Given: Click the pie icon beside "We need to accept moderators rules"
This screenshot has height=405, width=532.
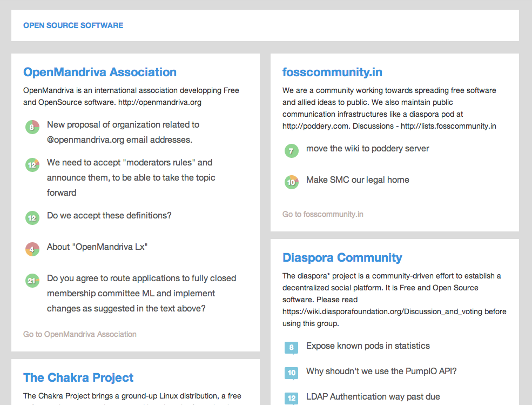Looking at the screenshot, I should [32, 165].
